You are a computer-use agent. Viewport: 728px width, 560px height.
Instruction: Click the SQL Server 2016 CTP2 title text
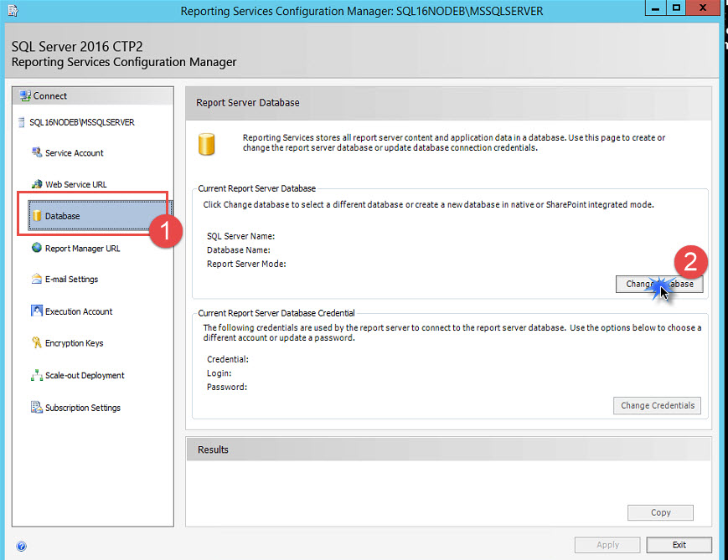(77, 46)
